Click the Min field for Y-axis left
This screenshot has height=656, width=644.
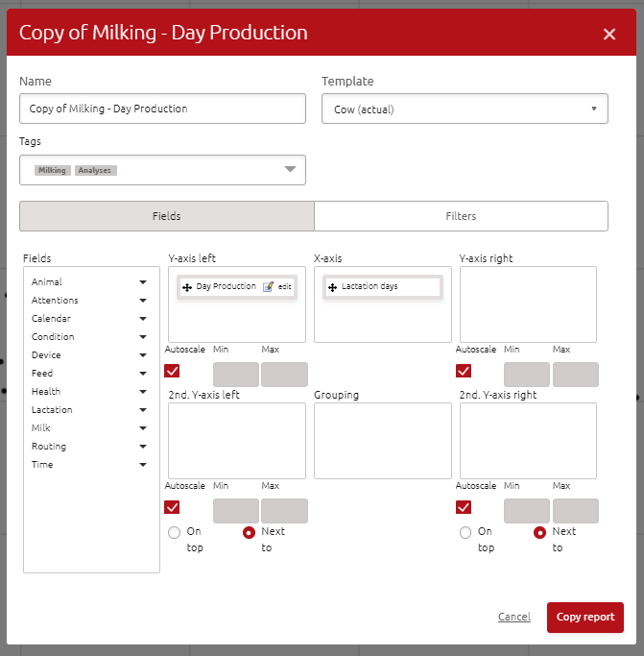236,375
